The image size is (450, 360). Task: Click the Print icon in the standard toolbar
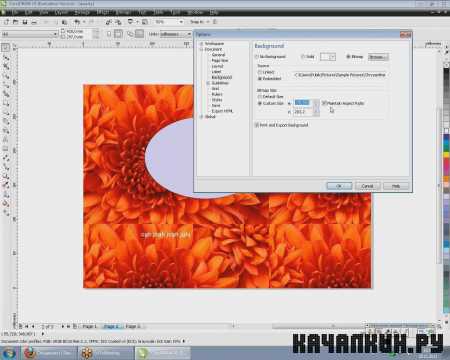[34, 22]
